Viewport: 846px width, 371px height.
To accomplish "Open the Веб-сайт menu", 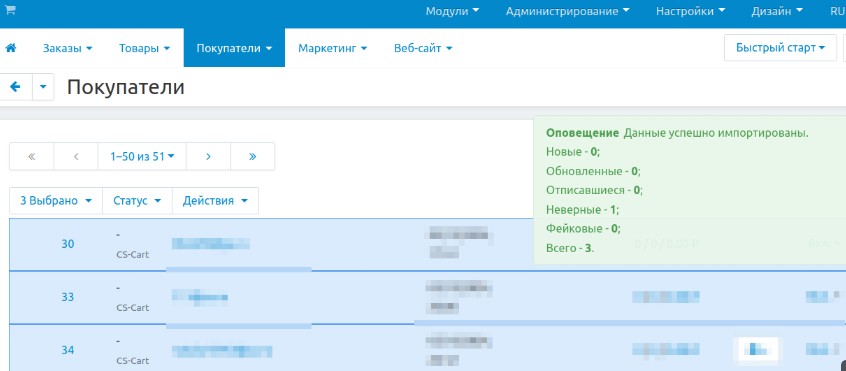I will pos(423,48).
